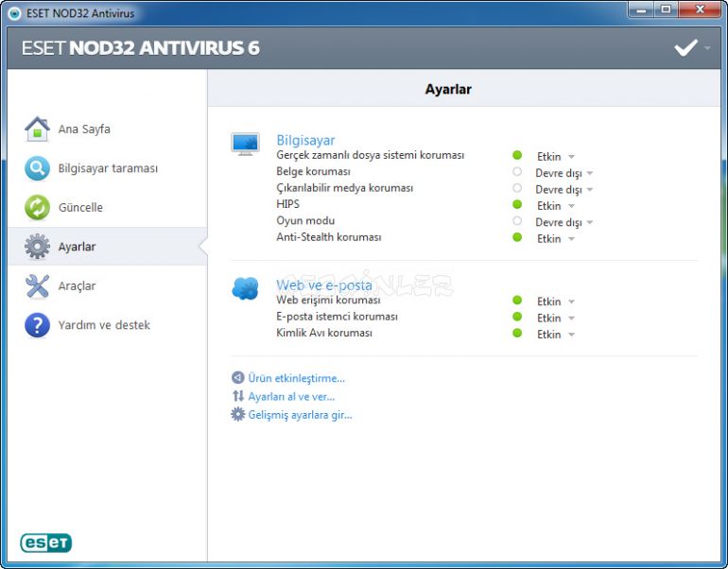Click the Bilgisayar taraması magnifier icon

(37, 168)
